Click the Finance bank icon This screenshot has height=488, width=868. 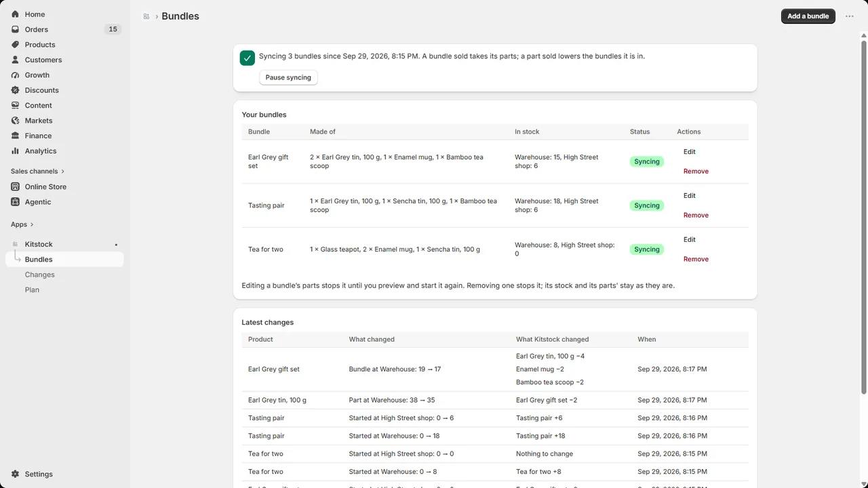click(x=15, y=136)
